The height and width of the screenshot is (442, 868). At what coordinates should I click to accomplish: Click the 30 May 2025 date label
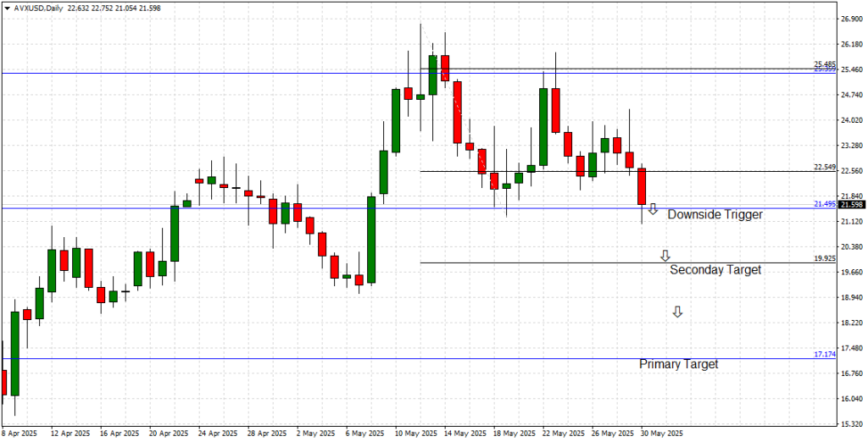click(663, 434)
